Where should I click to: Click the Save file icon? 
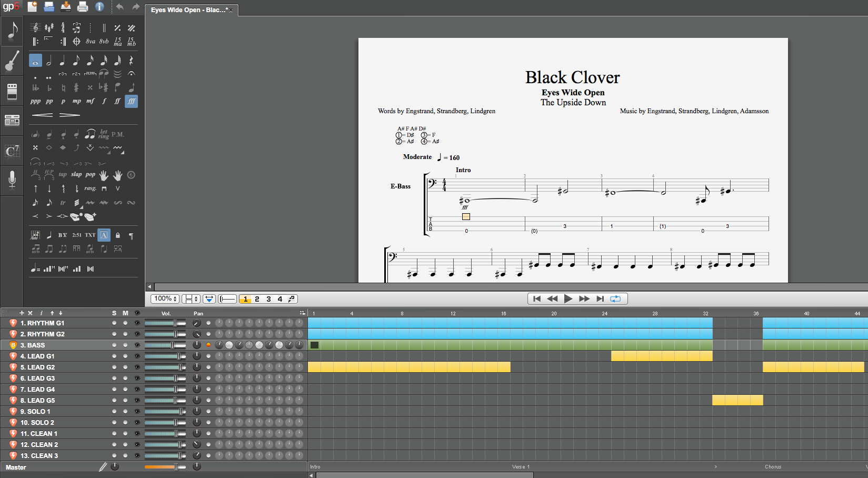point(66,6)
